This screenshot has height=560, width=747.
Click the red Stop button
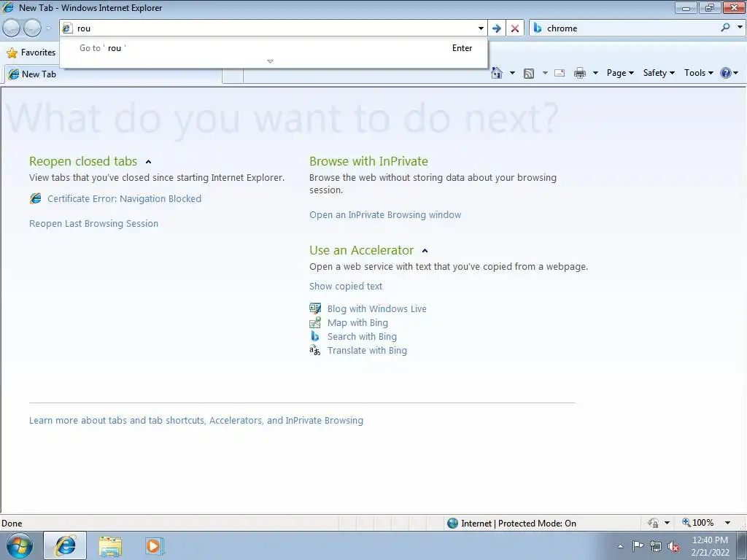click(x=515, y=28)
